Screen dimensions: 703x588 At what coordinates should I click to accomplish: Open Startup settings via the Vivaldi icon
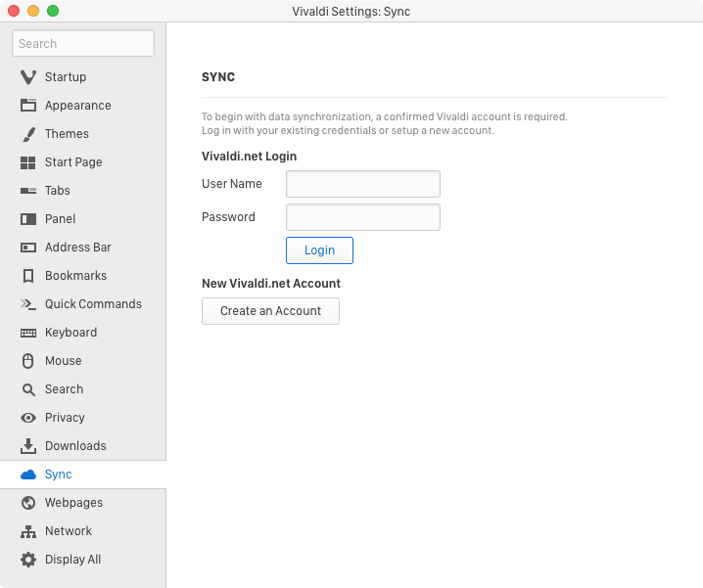pos(28,77)
